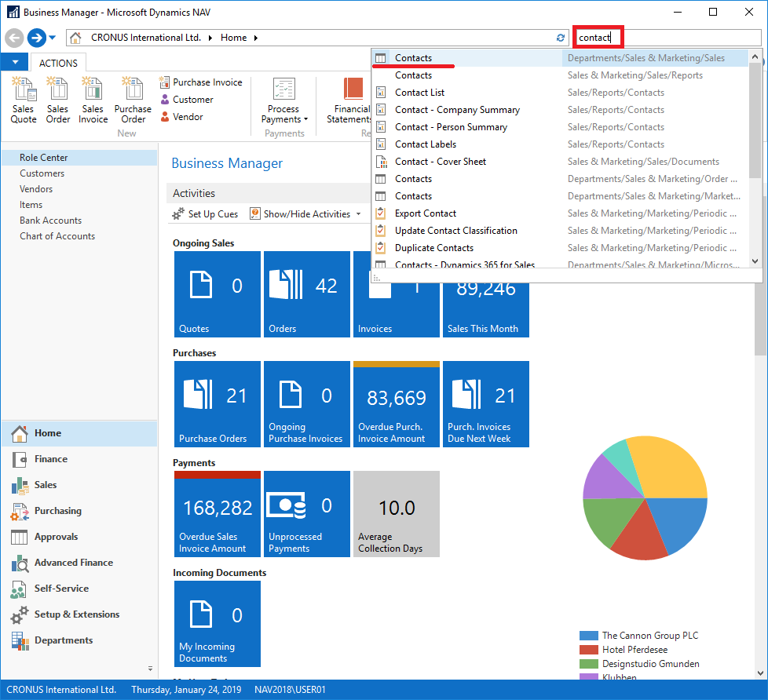This screenshot has width=768, height=700.
Task: Add a new Customer from the ribbon
Action: point(187,100)
